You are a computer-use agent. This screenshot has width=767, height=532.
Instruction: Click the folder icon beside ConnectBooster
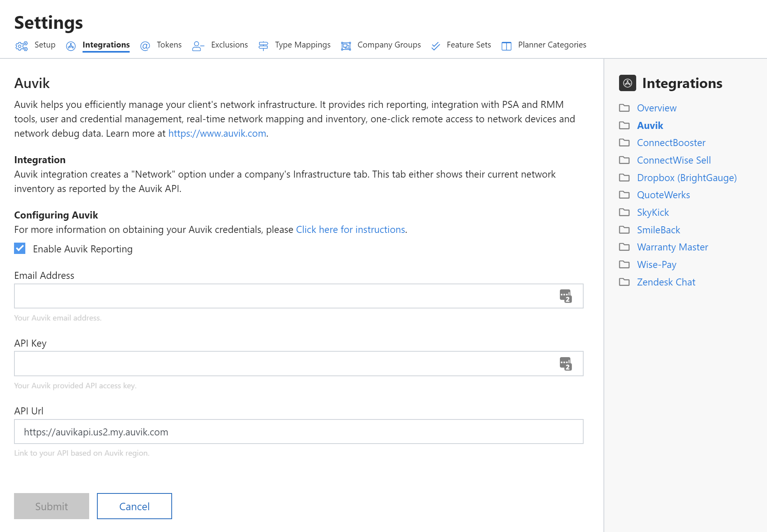[x=625, y=143]
